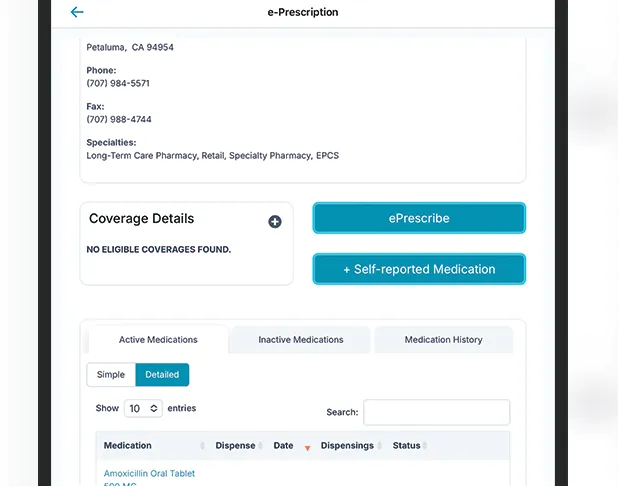The image size is (618, 487).
Task: Add coverage with the plus icon
Action: pos(275,221)
